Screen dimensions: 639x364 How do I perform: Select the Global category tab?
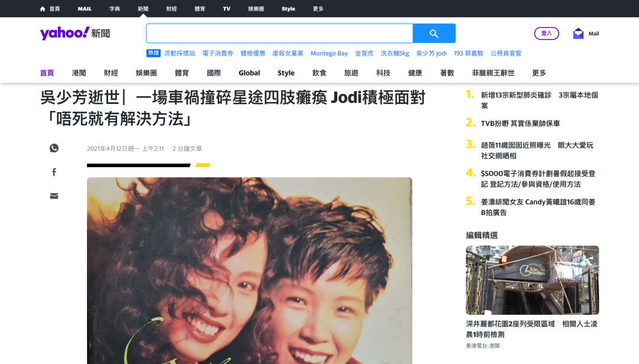pyautogui.click(x=250, y=73)
